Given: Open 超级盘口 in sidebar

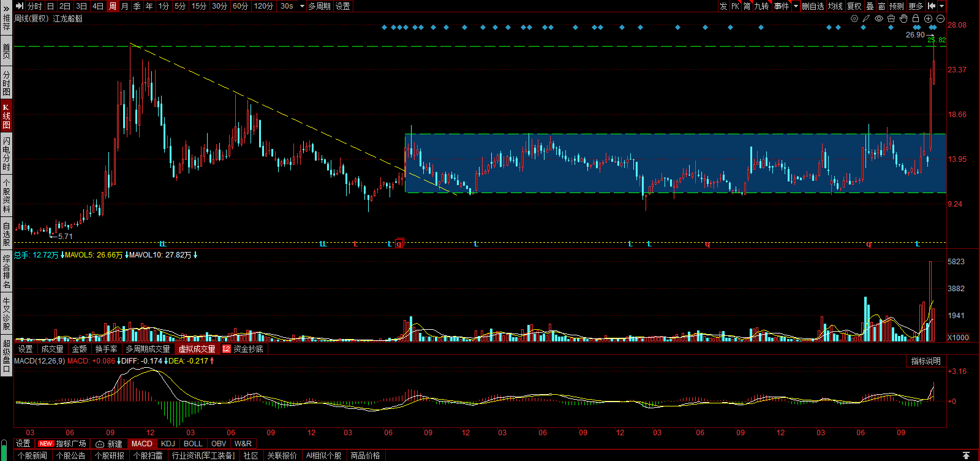Looking at the screenshot, I should (6, 356).
